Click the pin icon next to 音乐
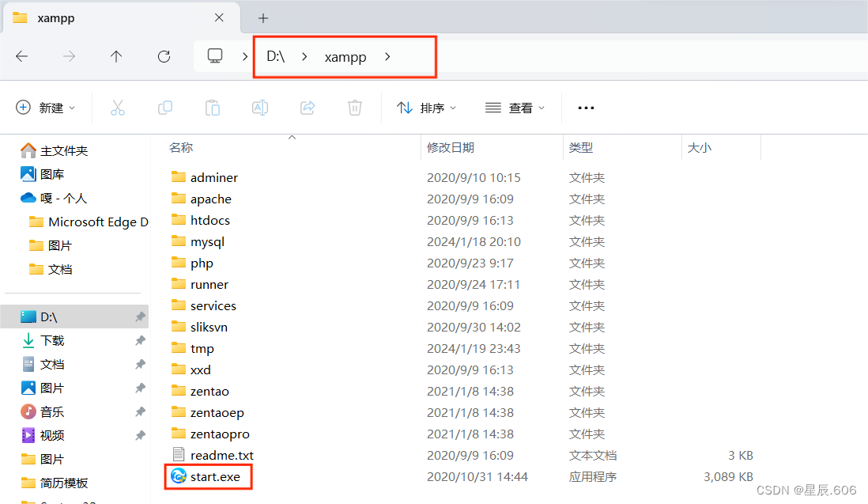The height and width of the screenshot is (504, 868). [x=140, y=411]
